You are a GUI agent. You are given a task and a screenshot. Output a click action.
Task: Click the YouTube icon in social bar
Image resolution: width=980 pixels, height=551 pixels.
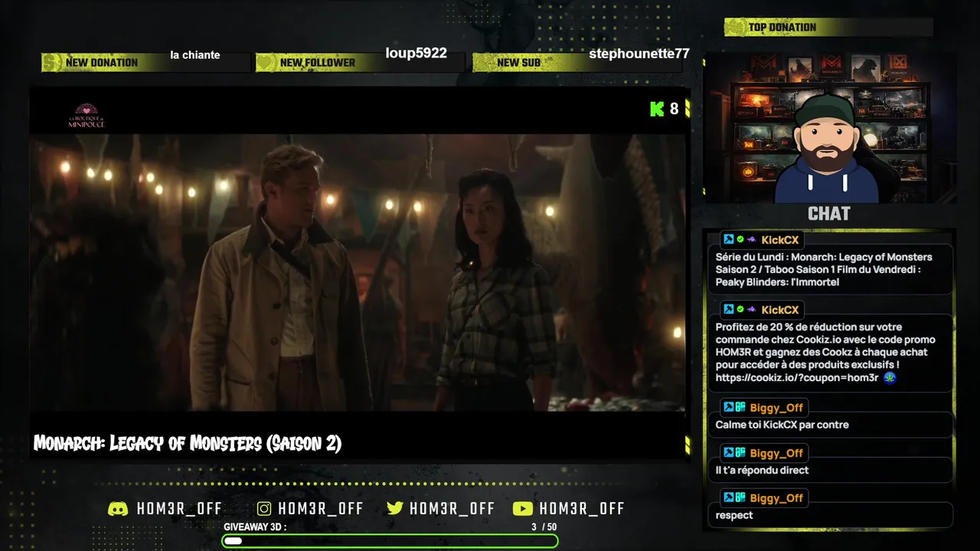coord(523,509)
